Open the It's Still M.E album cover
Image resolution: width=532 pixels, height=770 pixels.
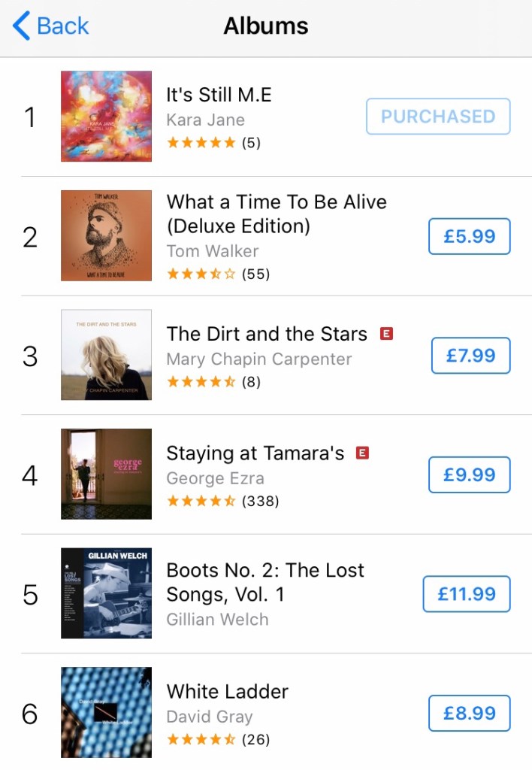click(106, 117)
